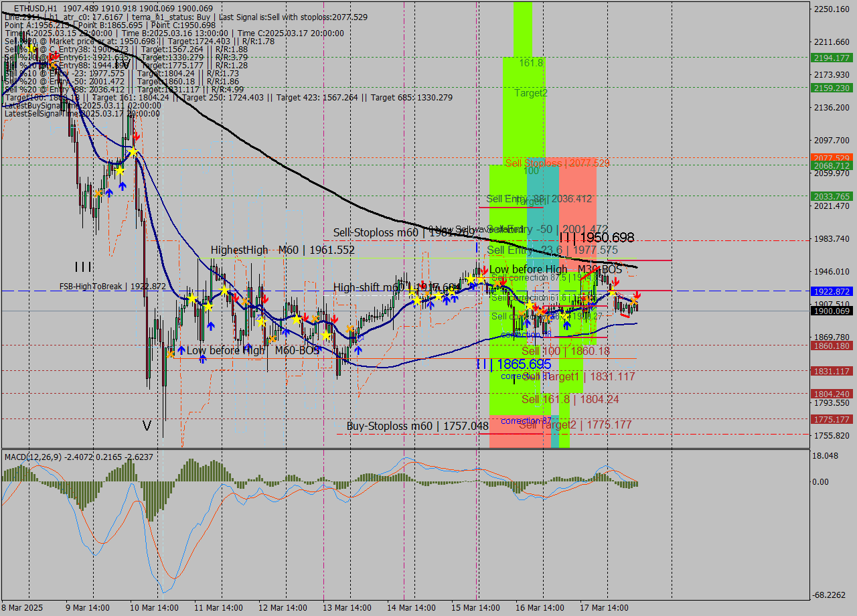The image size is (857, 616).
Task: Click the 1922.872 blue price tag on the axis
Action: [x=830, y=292]
